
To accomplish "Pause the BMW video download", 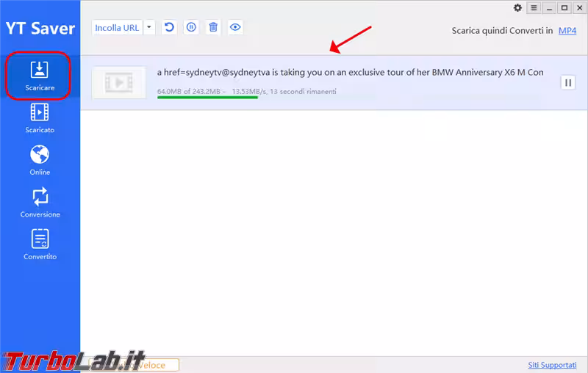I will pos(567,83).
